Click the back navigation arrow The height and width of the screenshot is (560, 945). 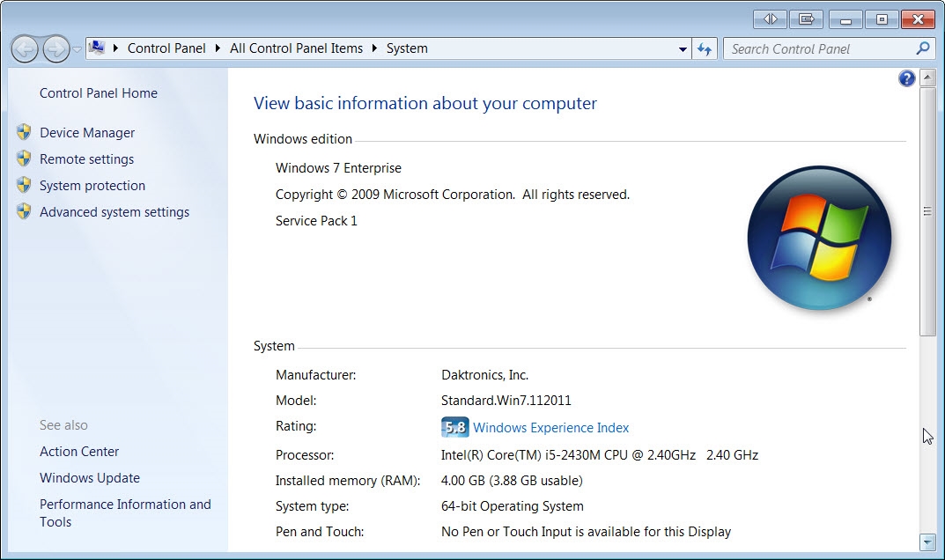[x=25, y=48]
